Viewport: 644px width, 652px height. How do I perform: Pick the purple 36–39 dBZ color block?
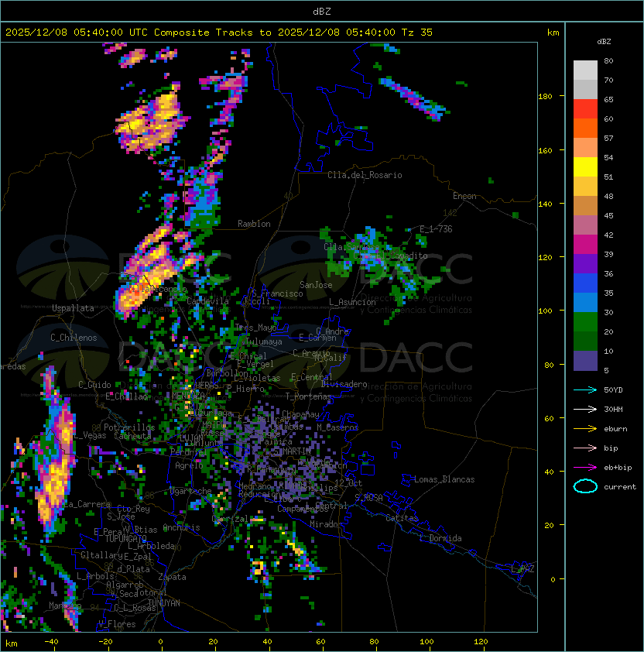[x=585, y=264]
